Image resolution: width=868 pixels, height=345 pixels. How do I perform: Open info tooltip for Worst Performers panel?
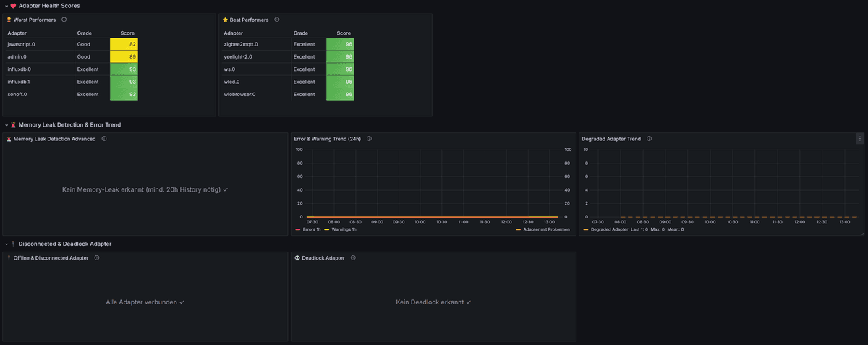[64, 20]
